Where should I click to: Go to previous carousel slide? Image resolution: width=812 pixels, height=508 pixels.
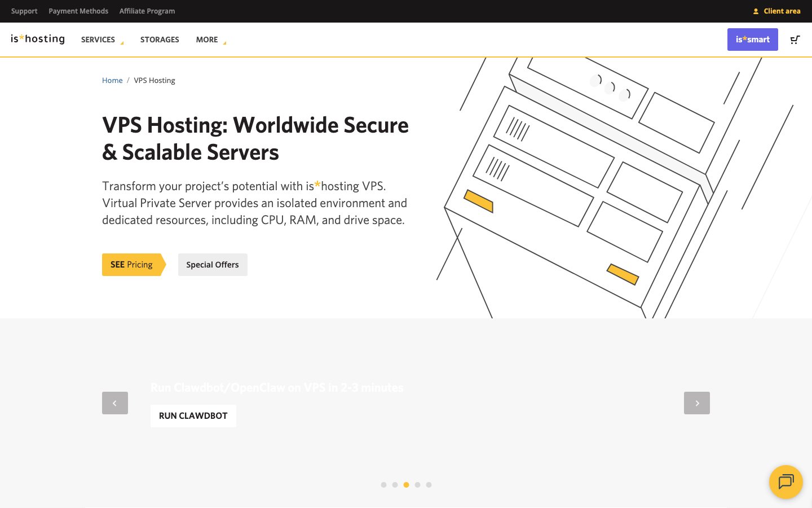[115, 403]
